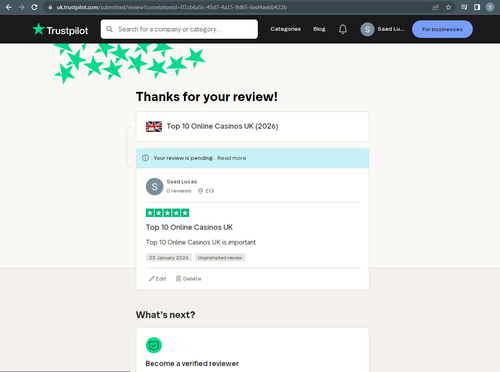Click the share page icon in address bar

(435, 7)
